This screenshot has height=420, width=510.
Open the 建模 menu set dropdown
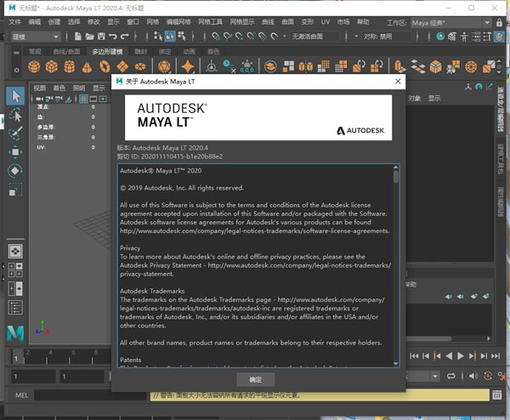(x=36, y=37)
